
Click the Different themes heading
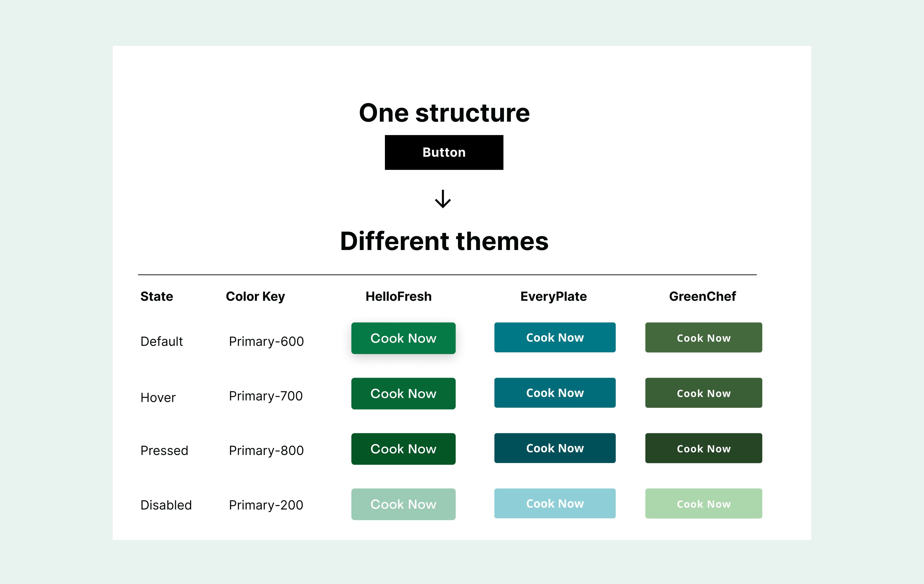tap(444, 241)
